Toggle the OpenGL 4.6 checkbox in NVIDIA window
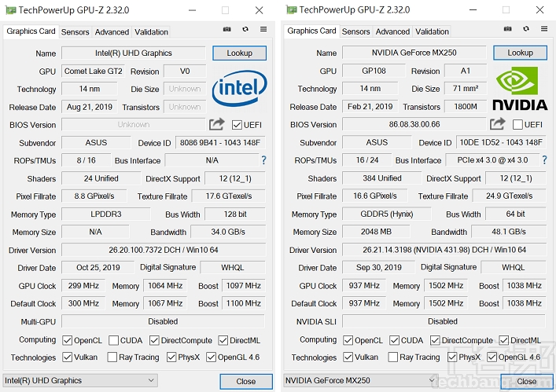The image size is (556, 392). coord(492,357)
